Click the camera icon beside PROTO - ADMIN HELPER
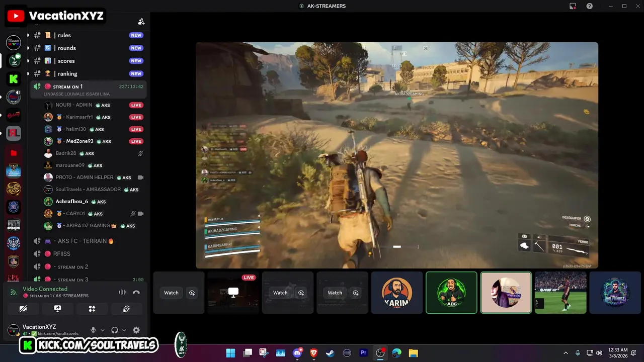The height and width of the screenshot is (362, 644). tap(140, 177)
